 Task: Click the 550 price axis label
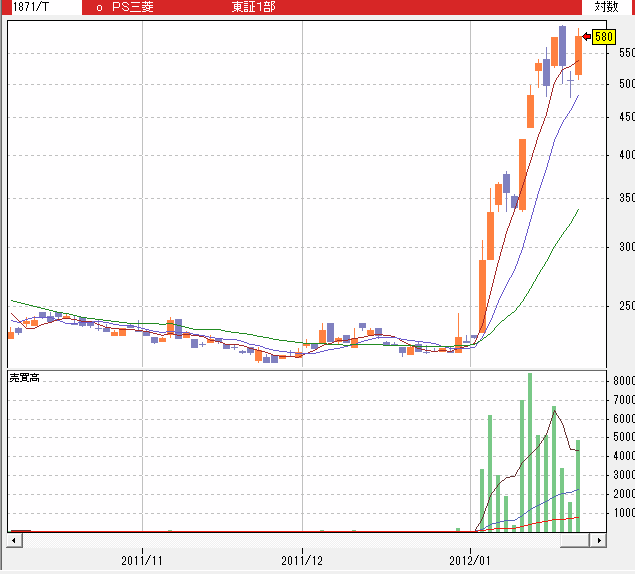pyautogui.click(x=627, y=53)
